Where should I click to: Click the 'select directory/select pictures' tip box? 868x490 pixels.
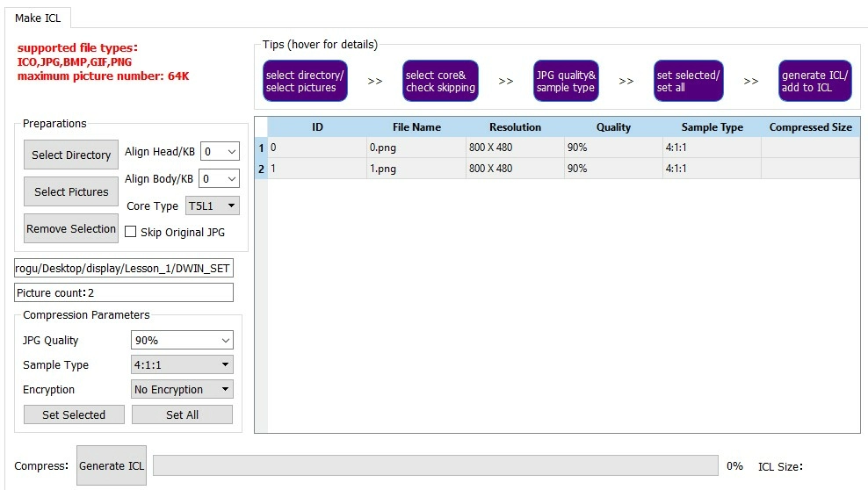coord(305,81)
